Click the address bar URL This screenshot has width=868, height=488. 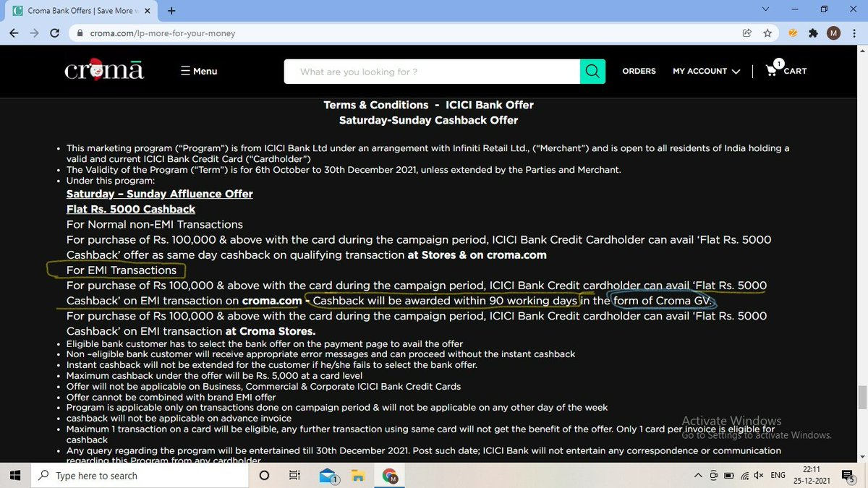point(163,33)
